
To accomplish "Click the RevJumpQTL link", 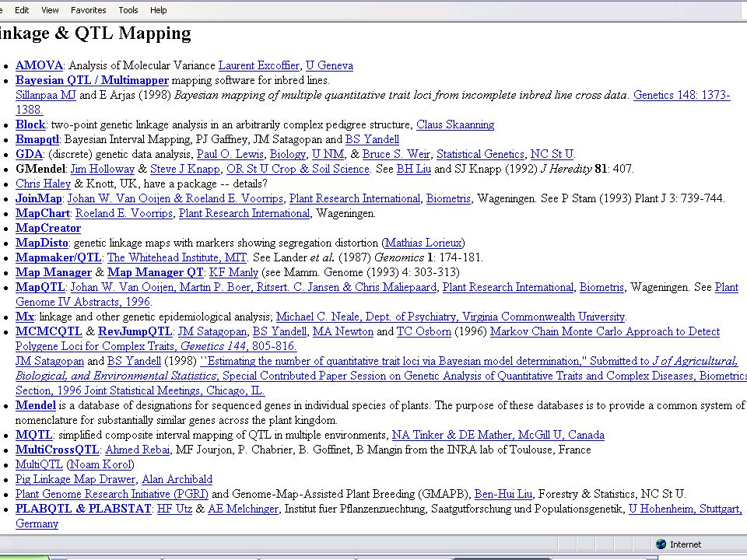I will pos(135,331).
